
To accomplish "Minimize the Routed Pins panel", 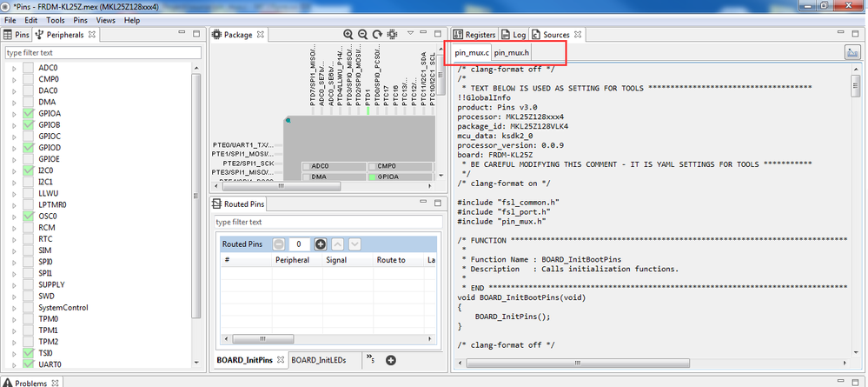I will click(x=423, y=203).
